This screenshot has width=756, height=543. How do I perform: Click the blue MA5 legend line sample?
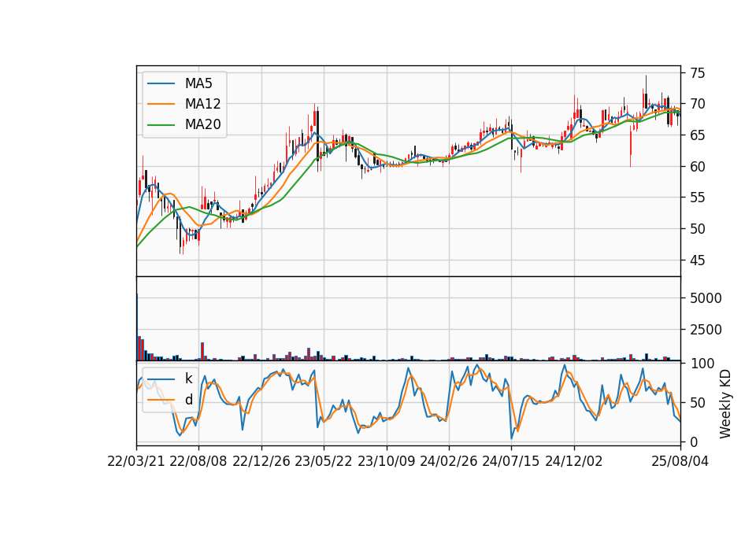[161, 83]
